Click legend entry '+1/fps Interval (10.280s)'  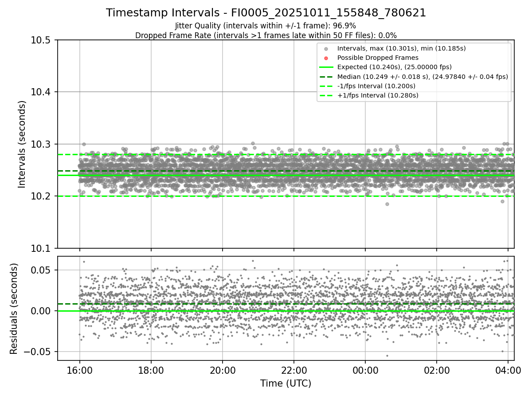378,95
